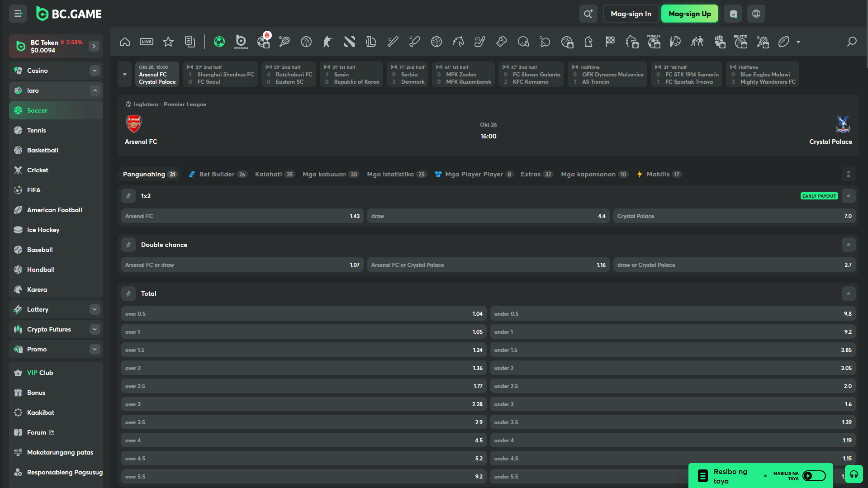Switch to Mabilis tab
The width and height of the screenshot is (868, 488).
659,174
